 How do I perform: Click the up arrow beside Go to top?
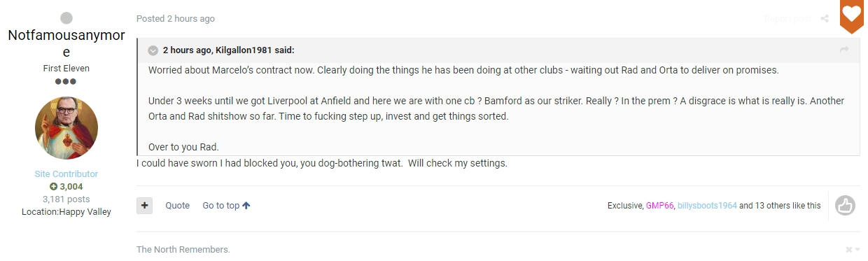click(246, 206)
